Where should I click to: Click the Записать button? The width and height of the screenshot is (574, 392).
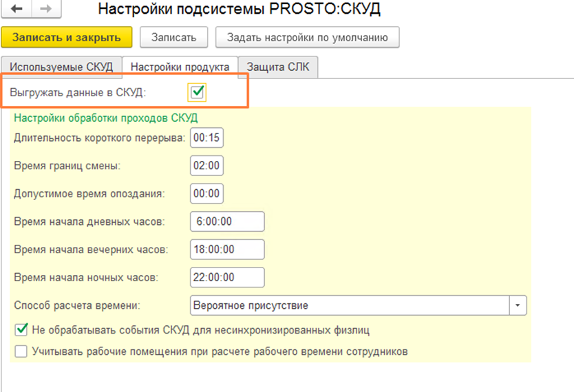point(174,37)
